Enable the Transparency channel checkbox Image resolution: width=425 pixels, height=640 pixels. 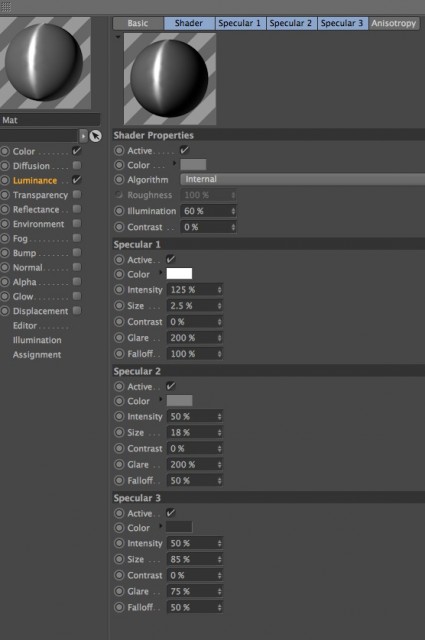[x=76, y=194]
